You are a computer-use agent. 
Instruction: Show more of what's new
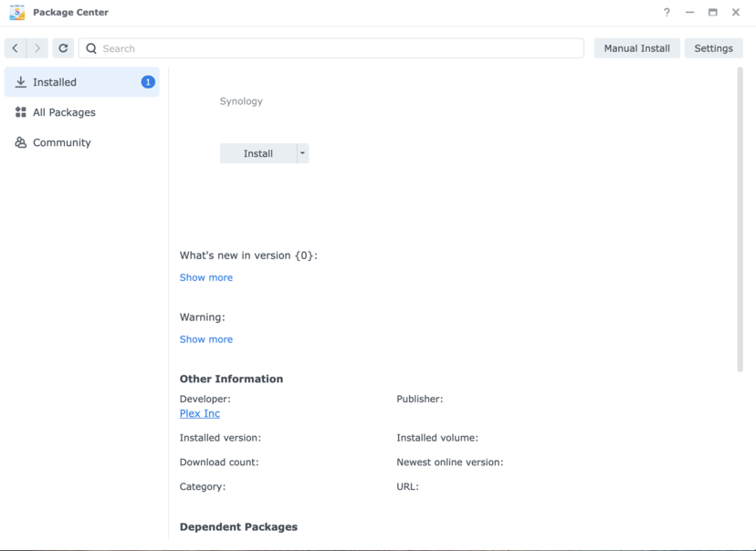pyautogui.click(x=206, y=277)
